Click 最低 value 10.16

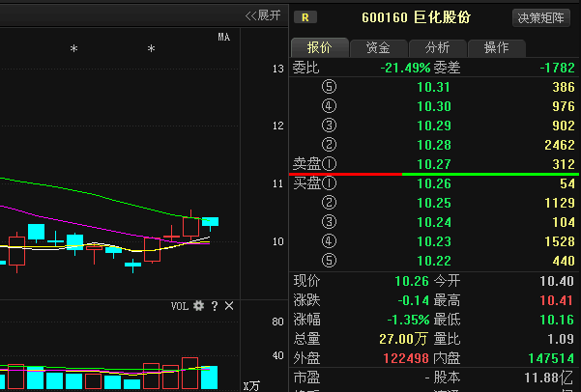point(557,320)
